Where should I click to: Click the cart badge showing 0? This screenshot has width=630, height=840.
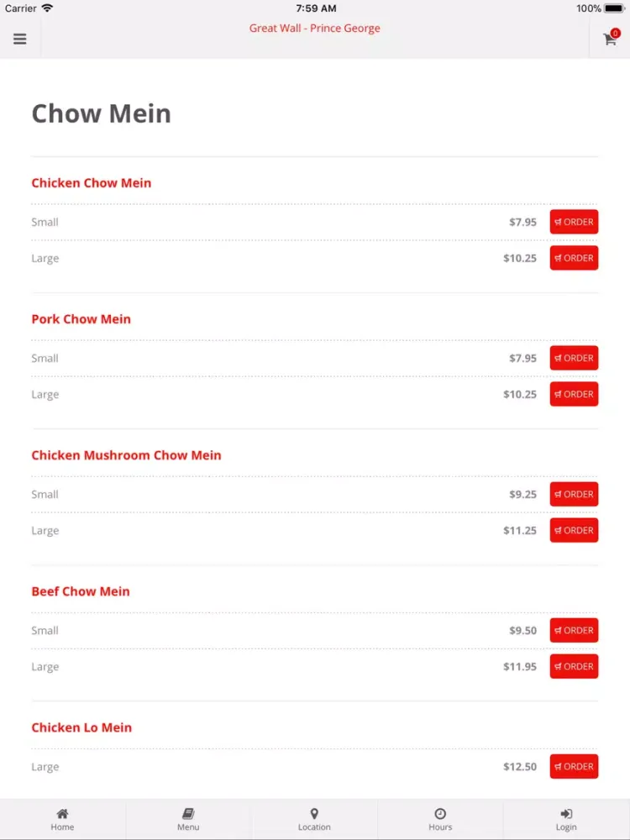tap(616, 34)
